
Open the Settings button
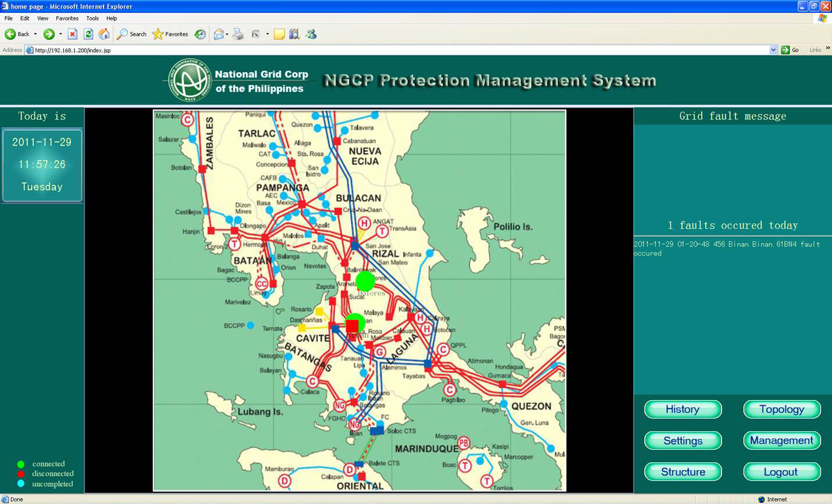point(682,441)
